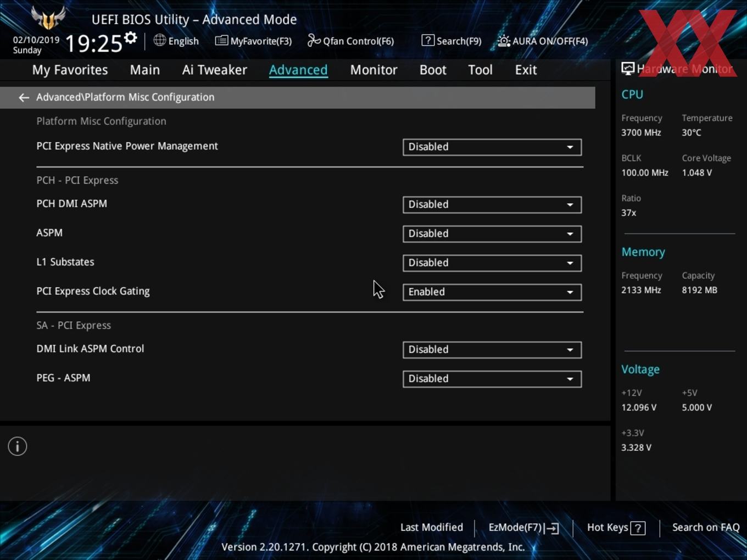747x560 pixels.
Task: Click the TUF logo emblem
Action: pyautogui.click(x=48, y=18)
